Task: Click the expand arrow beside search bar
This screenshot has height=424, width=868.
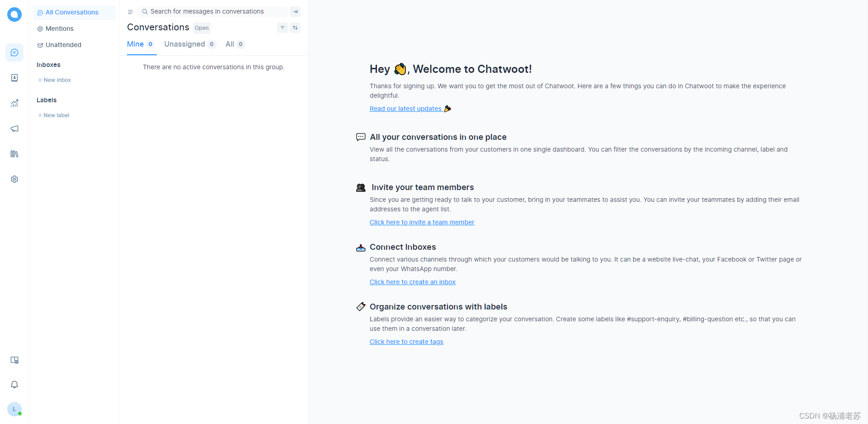Action: (295, 12)
